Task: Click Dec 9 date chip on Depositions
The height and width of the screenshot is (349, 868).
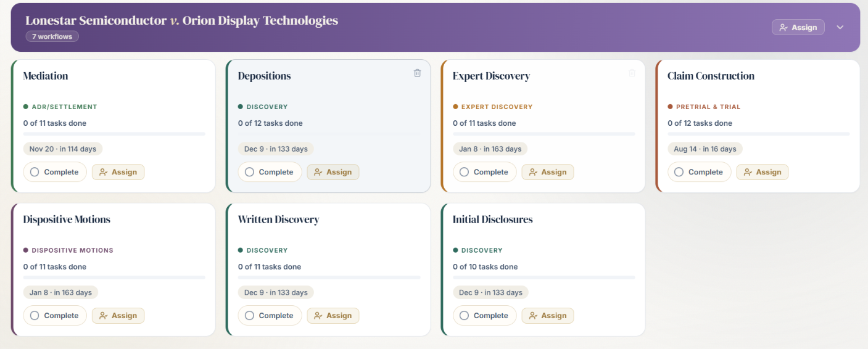Action: click(276, 149)
